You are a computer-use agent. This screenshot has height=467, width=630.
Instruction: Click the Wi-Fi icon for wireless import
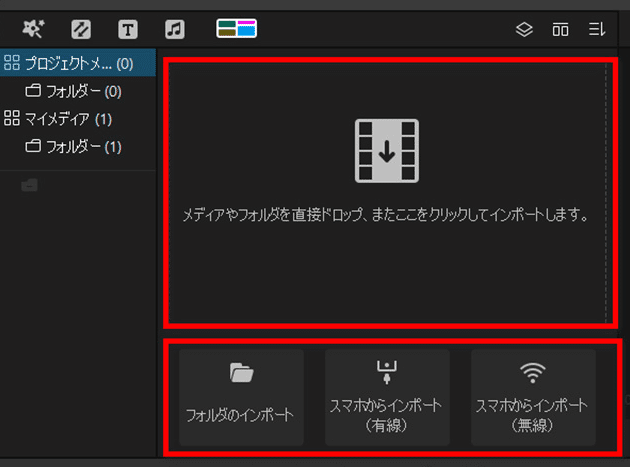(533, 372)
